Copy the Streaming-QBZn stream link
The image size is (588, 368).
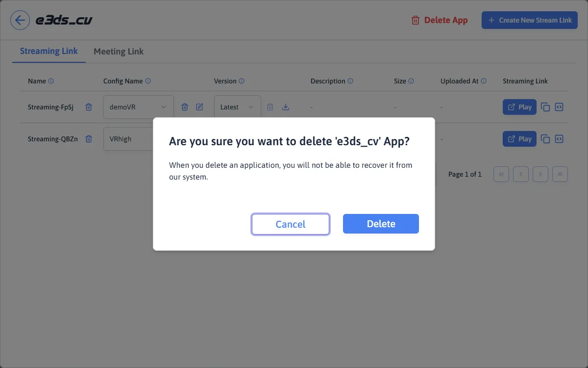(x=545, y=139)
